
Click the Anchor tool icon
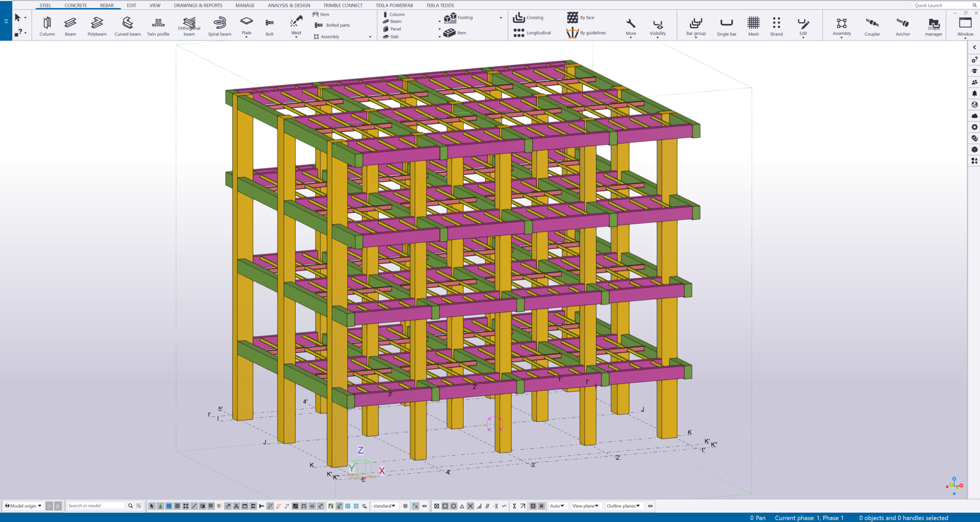(903, 25)
